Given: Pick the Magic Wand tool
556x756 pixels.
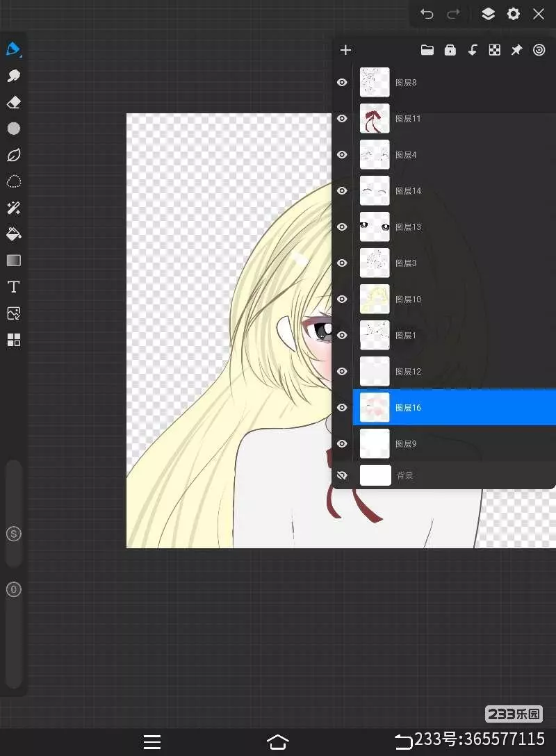Looking at the screenshot, I should pos(13,208).
